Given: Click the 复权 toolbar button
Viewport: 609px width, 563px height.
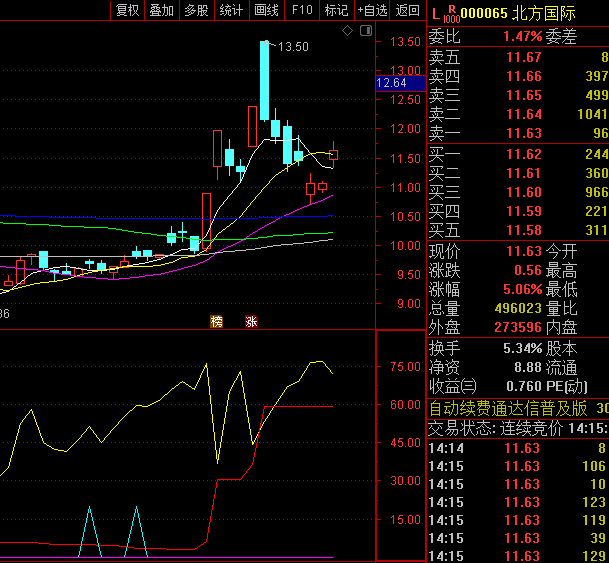Looking at the screenshot, I should (128, 11).
